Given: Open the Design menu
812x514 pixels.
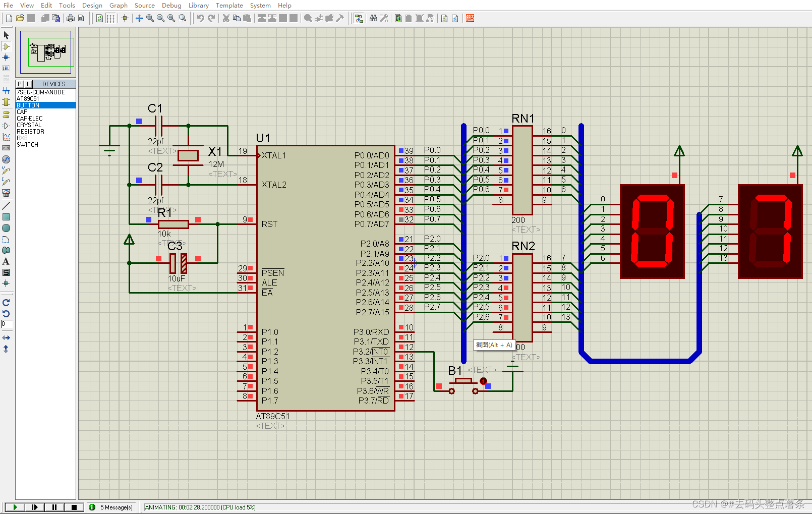Looking at the screenshot, I should [x=92, y=5].
